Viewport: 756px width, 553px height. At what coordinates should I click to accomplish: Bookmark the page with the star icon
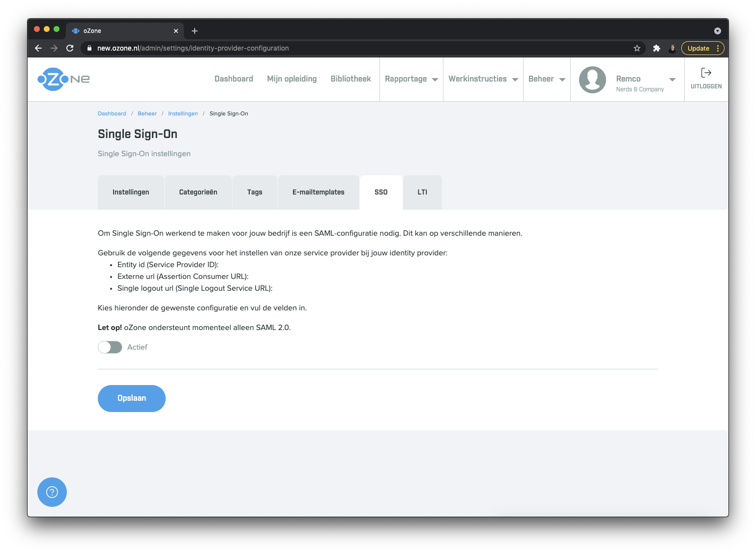click(637, 48)
